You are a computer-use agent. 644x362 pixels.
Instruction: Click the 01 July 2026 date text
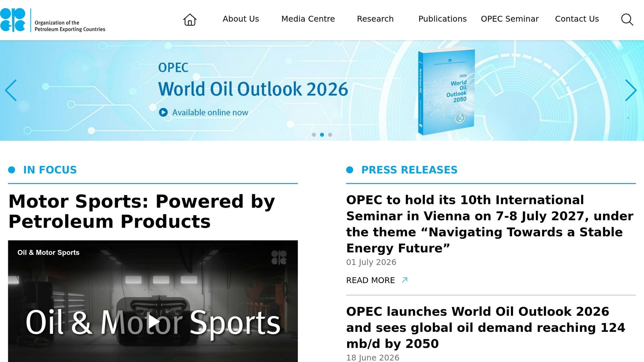tap(371, 262)
